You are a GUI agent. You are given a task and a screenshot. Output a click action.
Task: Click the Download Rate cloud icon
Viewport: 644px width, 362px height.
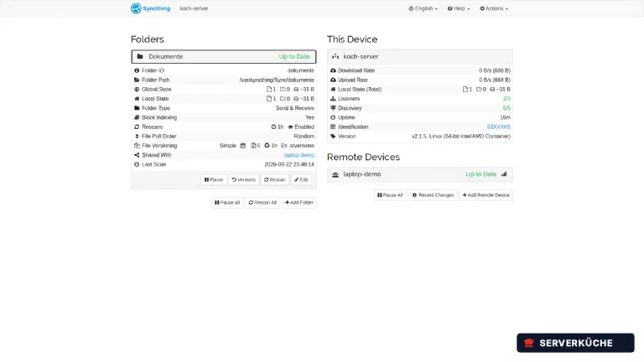pos(333,70)
